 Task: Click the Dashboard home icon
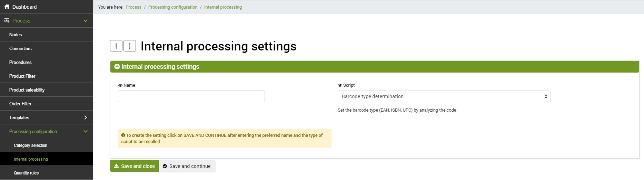tap(7, 7)
